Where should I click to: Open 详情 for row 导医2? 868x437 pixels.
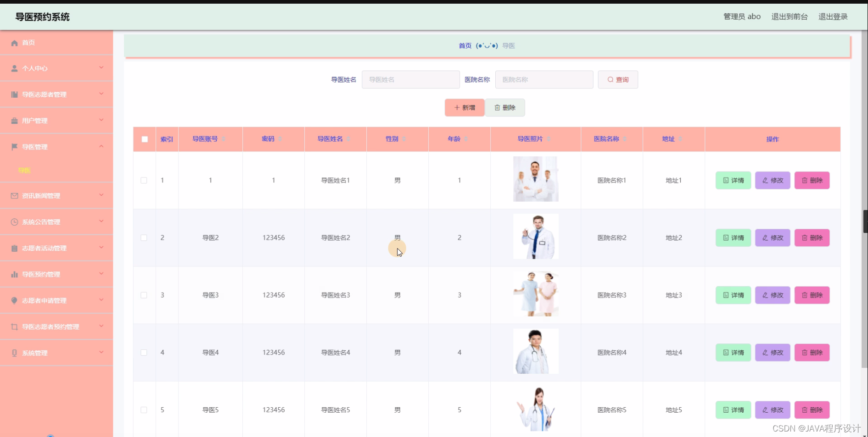tap(733, 238)
